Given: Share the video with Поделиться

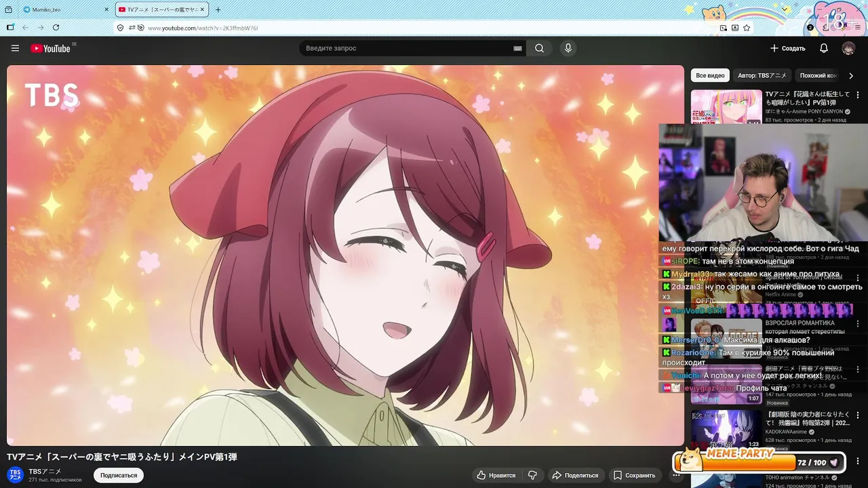Looking at the screenshot, I should (x=575, y=475).
